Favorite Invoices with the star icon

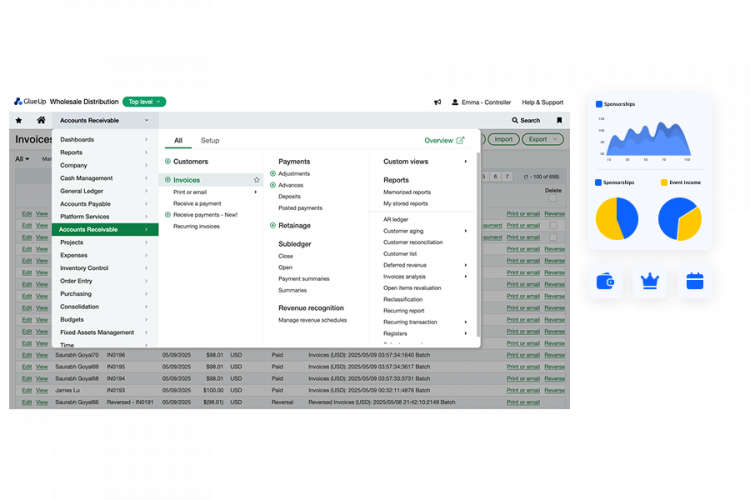pyautogui.click(x=256, y=180)
